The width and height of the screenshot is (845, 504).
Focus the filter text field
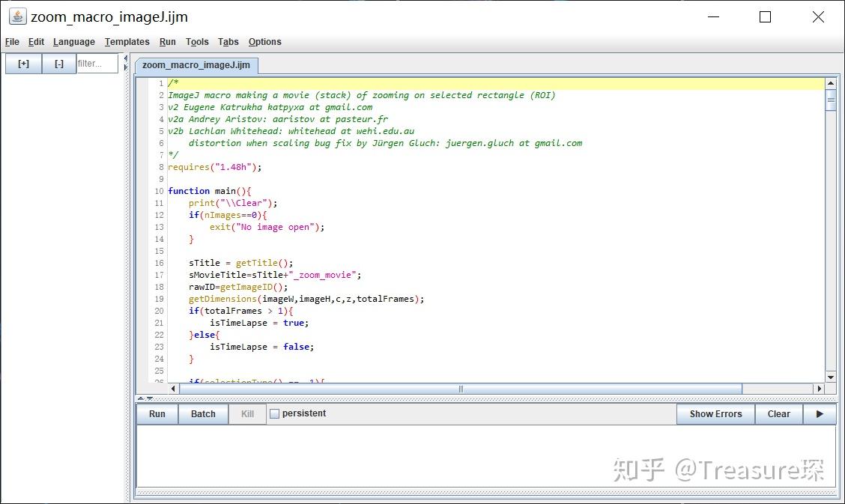(97, 64)
